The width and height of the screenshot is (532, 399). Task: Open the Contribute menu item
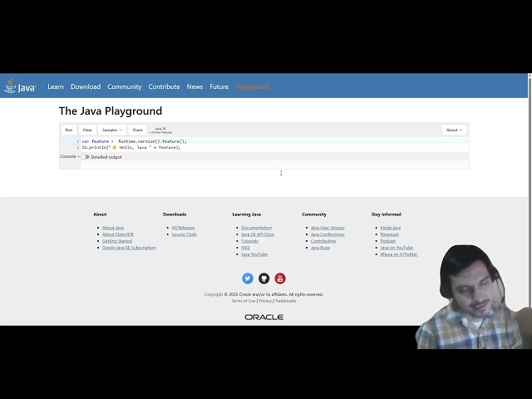click(164, 86)
